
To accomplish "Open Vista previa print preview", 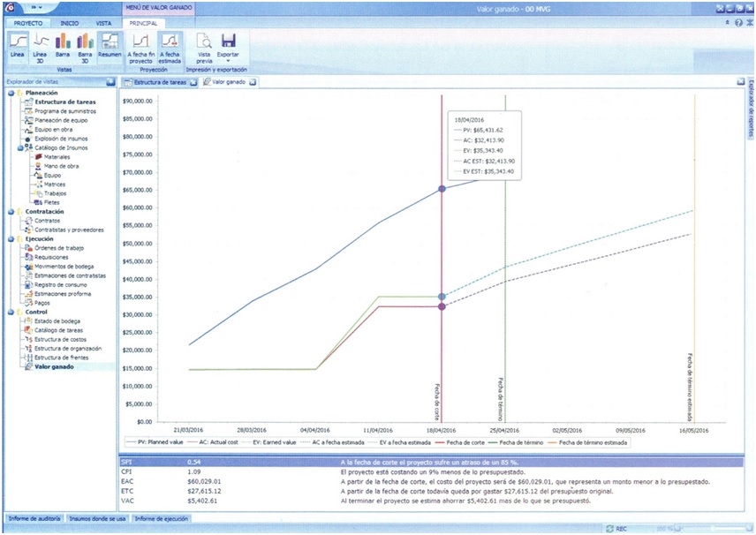I will click(x=204, y=45).
